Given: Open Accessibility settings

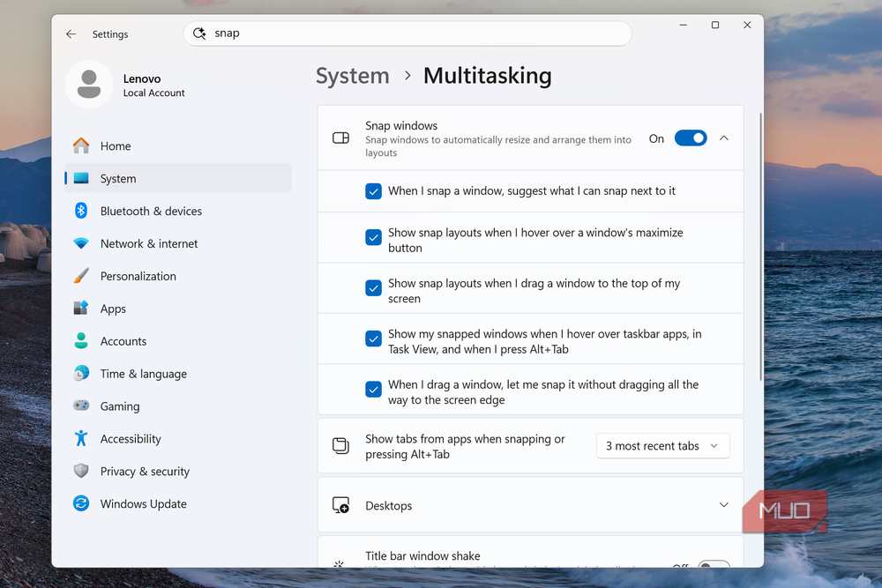Looking at the screenshot, I should tap(178, 438).
